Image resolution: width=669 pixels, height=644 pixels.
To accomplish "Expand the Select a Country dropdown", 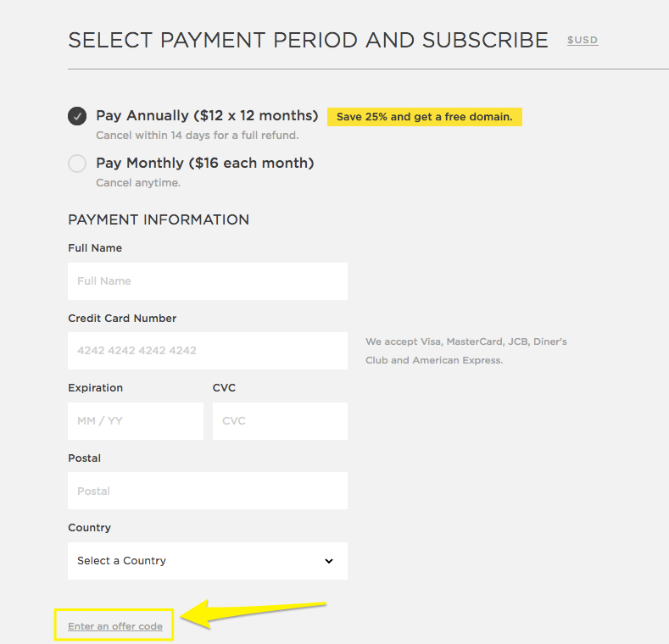I will tap(207, 561).
